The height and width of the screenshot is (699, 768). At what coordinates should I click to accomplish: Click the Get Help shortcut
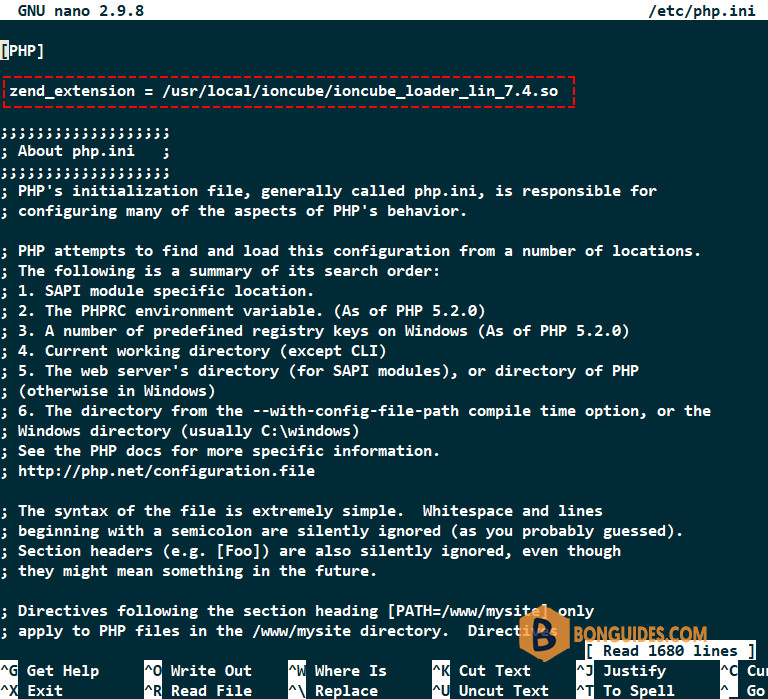point(49,671)
